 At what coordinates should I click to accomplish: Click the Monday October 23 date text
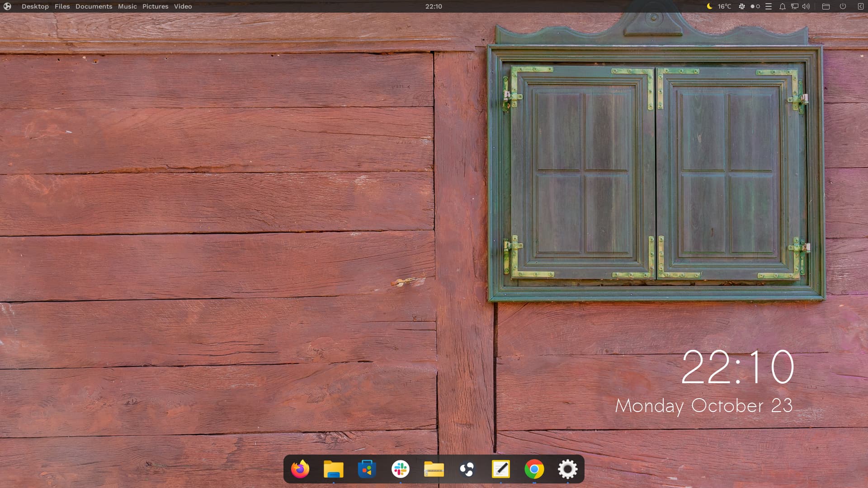(704, 406)
